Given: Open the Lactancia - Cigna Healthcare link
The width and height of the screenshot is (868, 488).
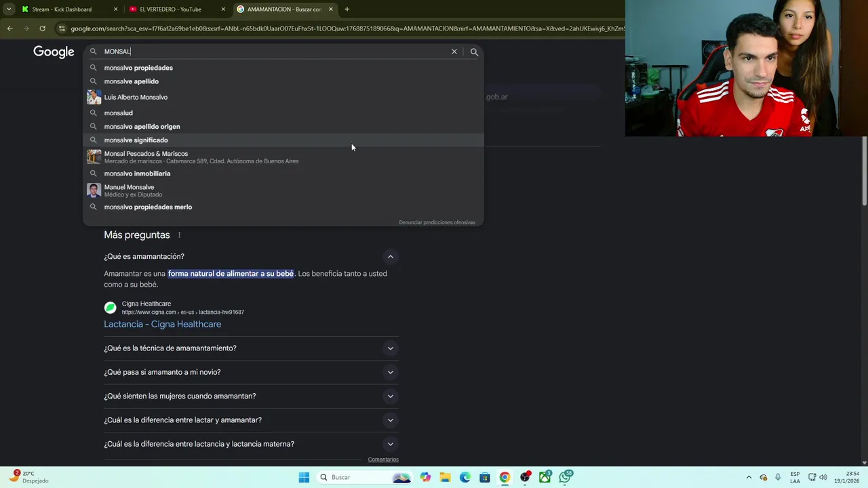Looking at the screenshot, I should 162,324.
